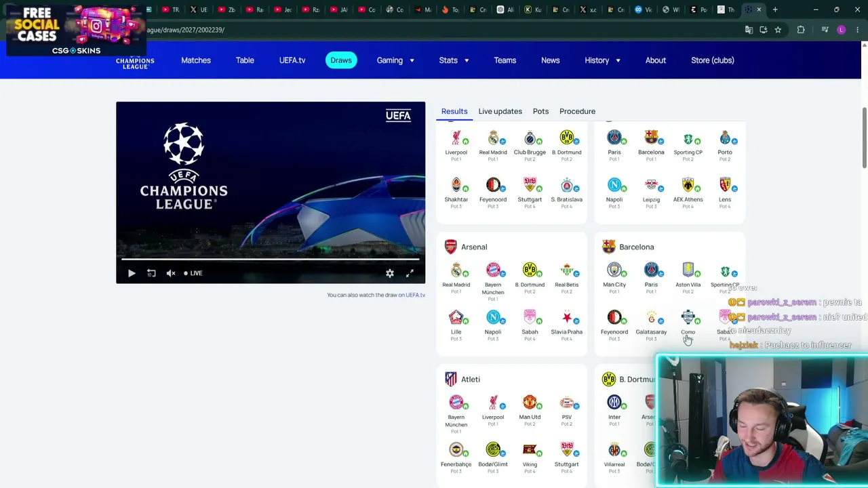Open the Arsenal card header
Image resolution: width=868 pixels, height=488 pixels.
click(466, 247)
